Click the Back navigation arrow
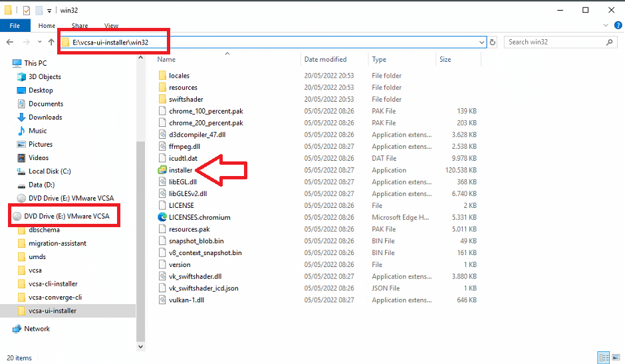The width and height of the screenshot is (625, 364). click(x=10, y=42)
